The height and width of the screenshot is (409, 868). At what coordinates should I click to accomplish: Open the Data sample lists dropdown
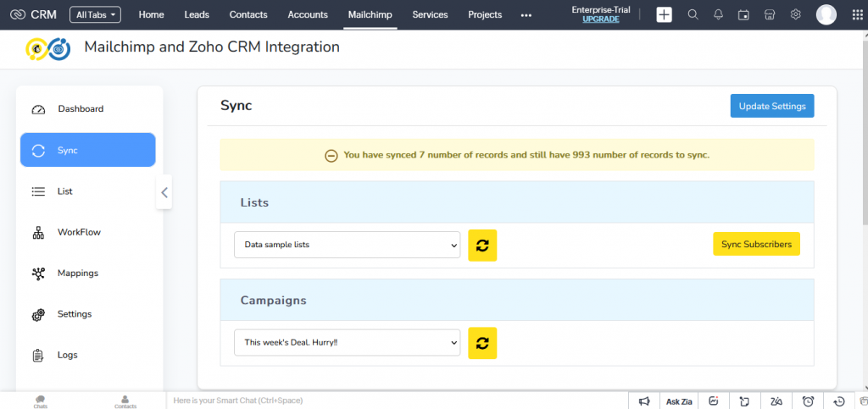[x=347, y=244]
